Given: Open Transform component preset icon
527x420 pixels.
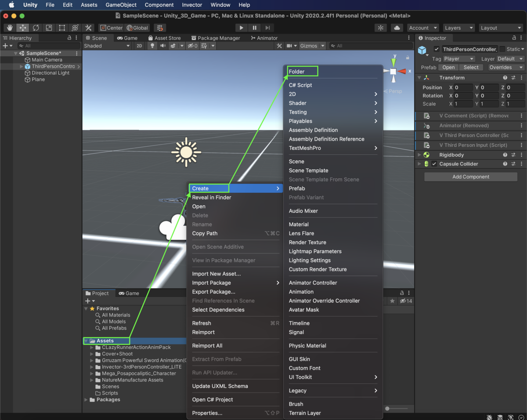Looking at the screenshot, I should point(513,78).
